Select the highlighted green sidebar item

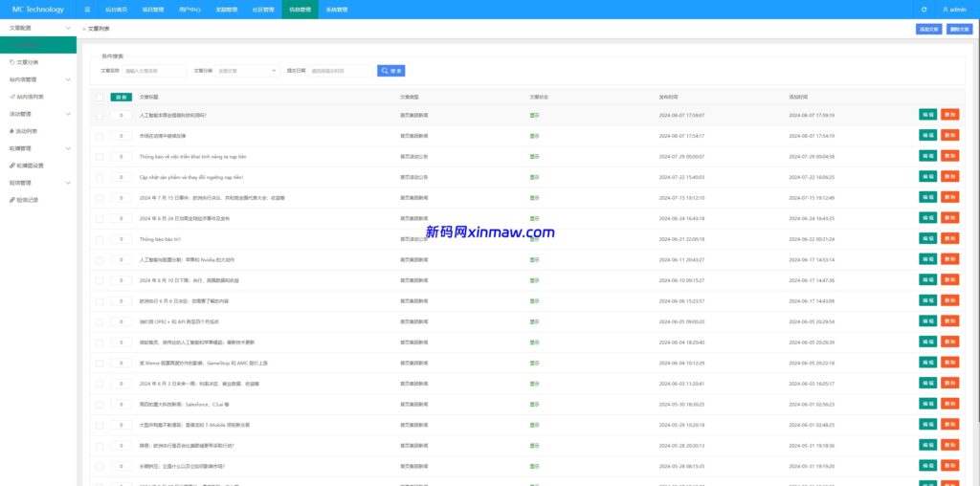(x=38, y=45)
